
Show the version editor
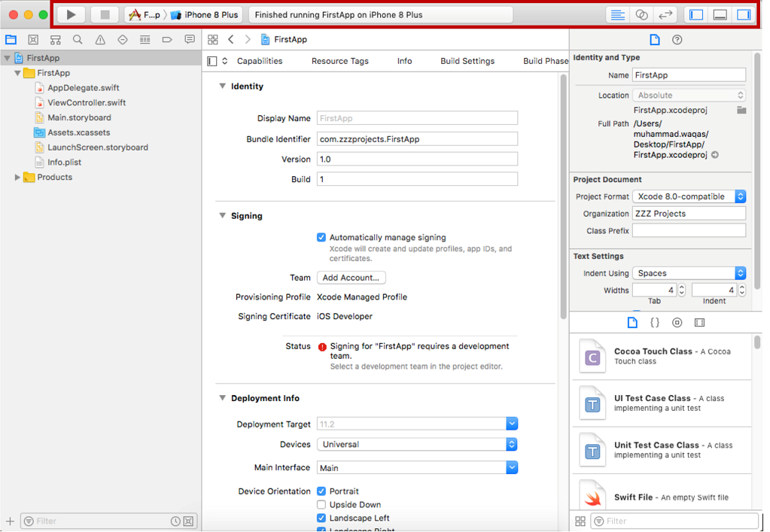click(665, 15)
